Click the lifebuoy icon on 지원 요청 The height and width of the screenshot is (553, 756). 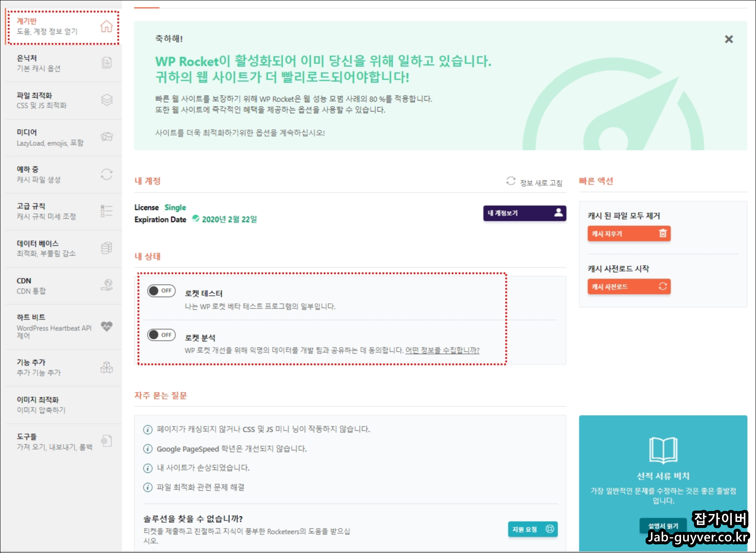pos(550,529)
